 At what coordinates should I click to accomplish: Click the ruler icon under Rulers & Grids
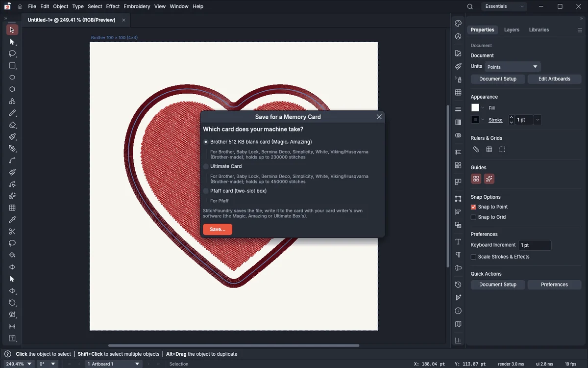(x=476, y=150)
